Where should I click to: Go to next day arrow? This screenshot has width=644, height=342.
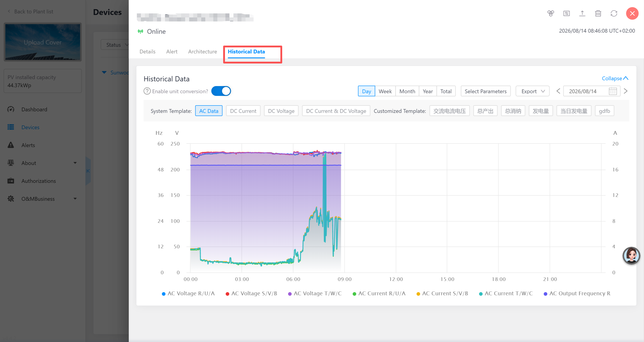626,91
